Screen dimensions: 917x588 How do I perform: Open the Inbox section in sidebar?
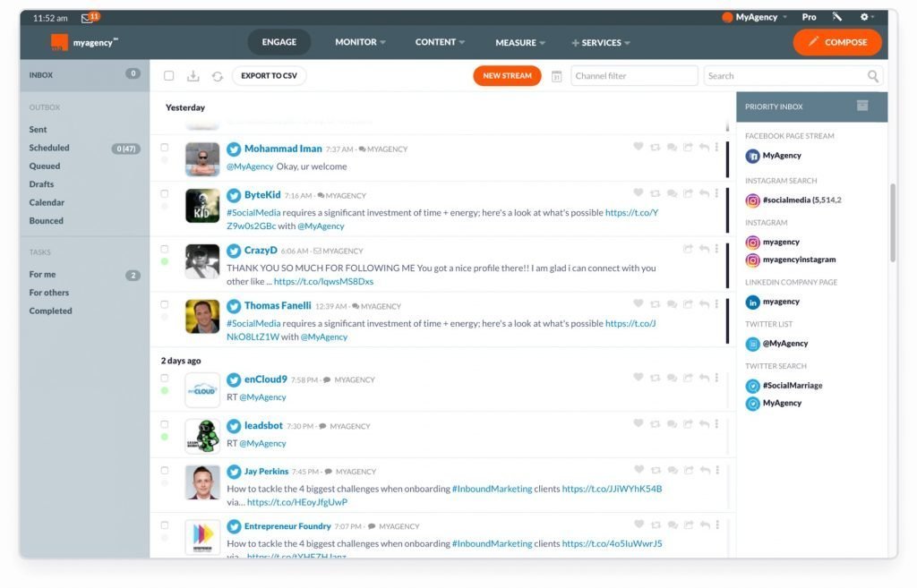pyautogui.click(x=85, y=75)
